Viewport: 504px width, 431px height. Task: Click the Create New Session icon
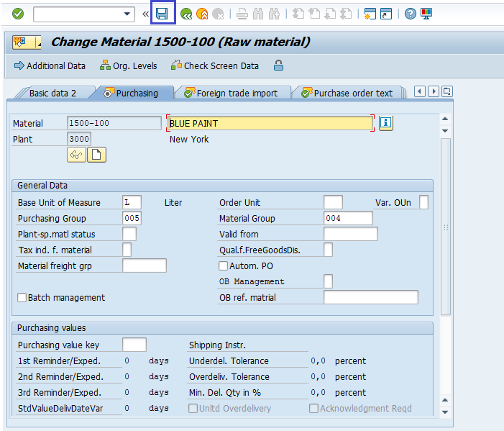point(370,14)
